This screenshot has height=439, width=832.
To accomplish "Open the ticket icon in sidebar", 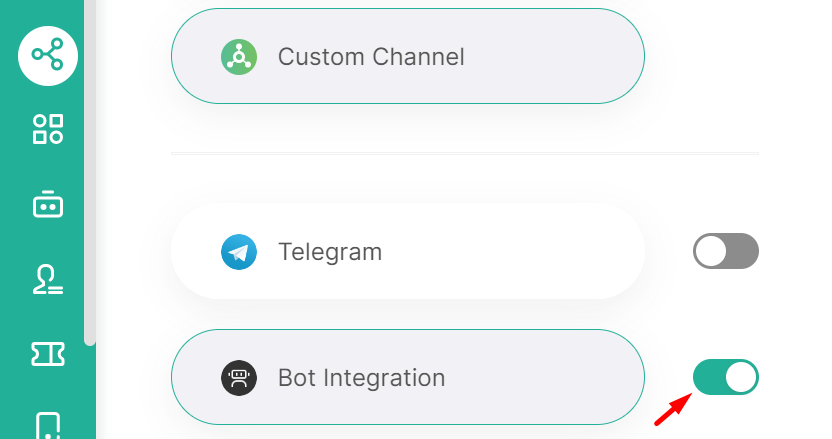I will [x=48, y=354].
